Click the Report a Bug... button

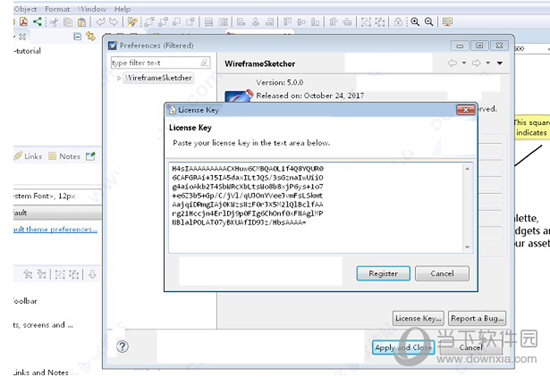[477, 318]
